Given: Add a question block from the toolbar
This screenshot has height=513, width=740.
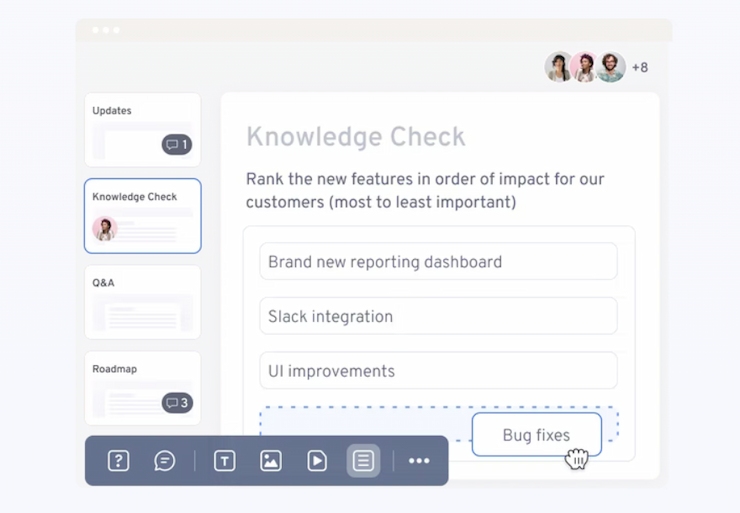Looking at the screenshot, I should click(x=118, y=461).
